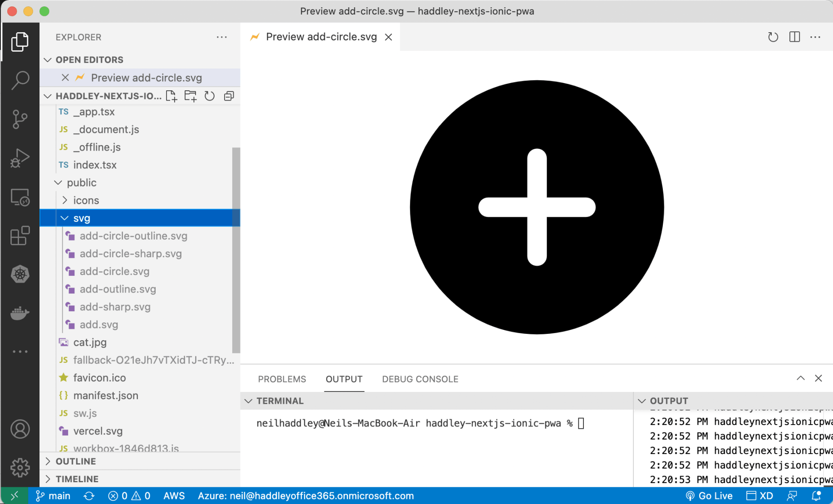This screenshot has height=504, width=833.
Task: Switch to the PROBLEMS tab
Action: (x=282, y=379)
